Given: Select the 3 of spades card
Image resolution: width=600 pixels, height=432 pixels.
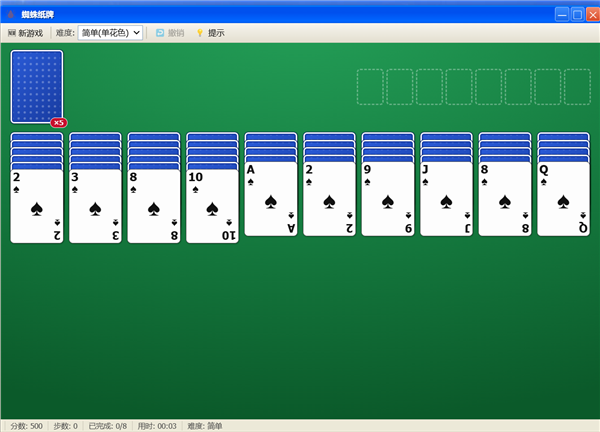Looking at the screenshot, I should coord(95,207).
